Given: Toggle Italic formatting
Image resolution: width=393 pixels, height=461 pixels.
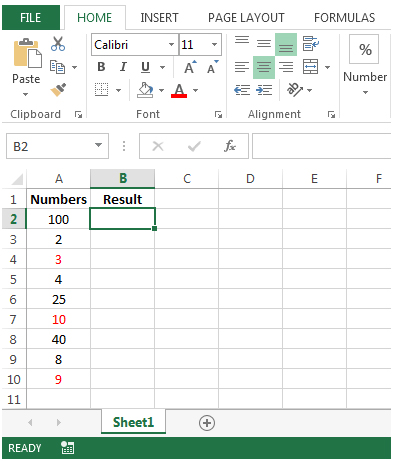Looking at the screenshot, I should (123, 67).
